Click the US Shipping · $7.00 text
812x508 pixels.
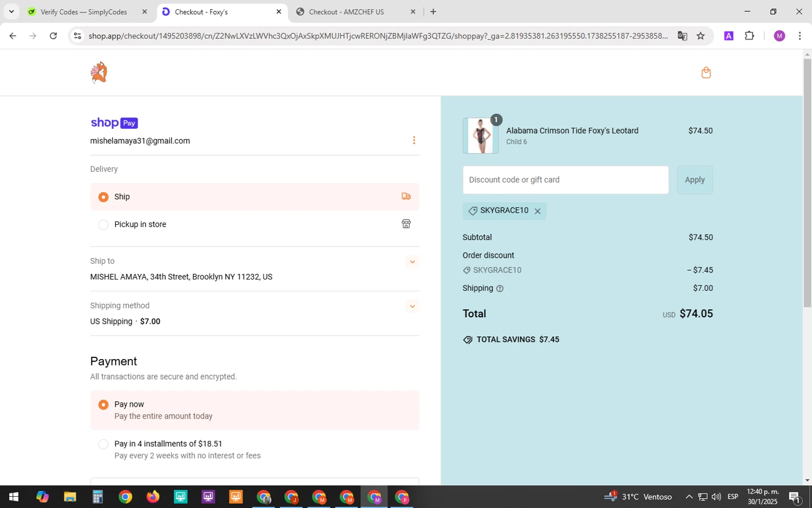click(x=125, y=322)
